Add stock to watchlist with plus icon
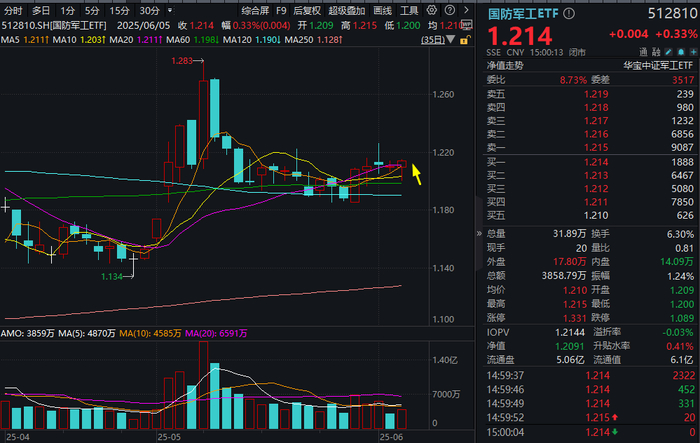 693,52
